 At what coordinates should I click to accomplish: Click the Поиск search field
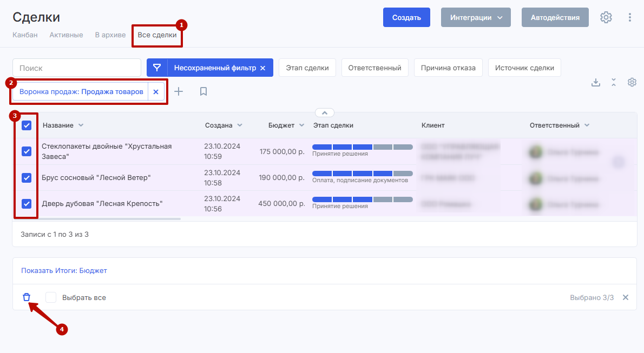click(x=76, y=68)
